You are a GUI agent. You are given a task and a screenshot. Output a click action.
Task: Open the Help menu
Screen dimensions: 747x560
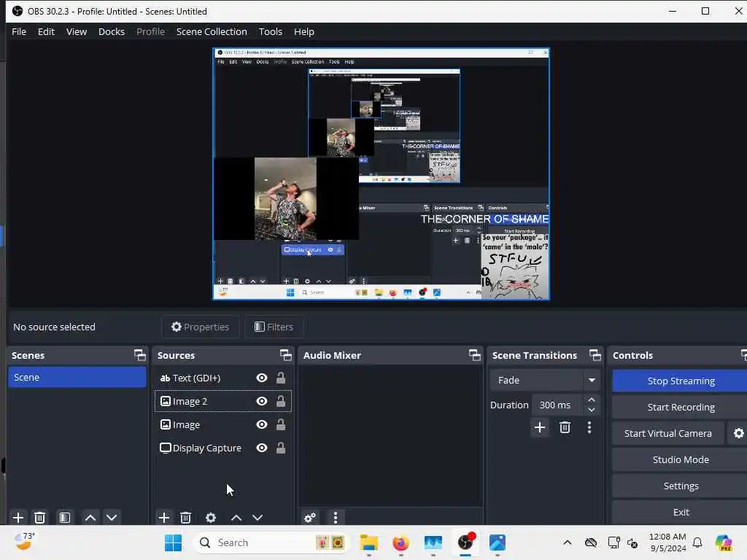[x=304, y=31]
